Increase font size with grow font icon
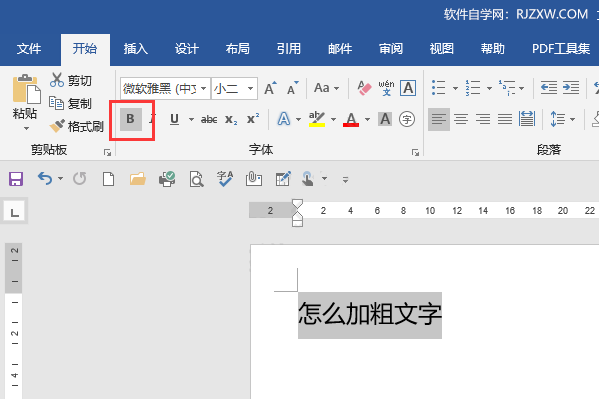This screenshot has width=599, height=399. tap(271, 88)
